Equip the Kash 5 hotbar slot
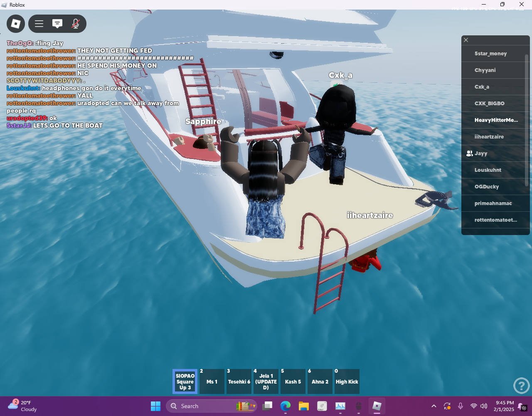Viewport: 532px width, 416px height. [293, 381]
